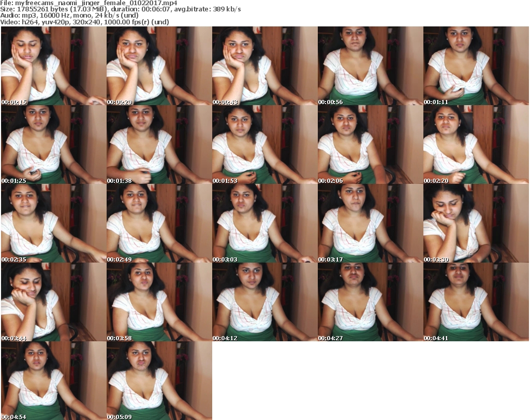Open the frame stamped 00:01:38
The height and width of the screenshot is (420, 530).
(159, 144)
